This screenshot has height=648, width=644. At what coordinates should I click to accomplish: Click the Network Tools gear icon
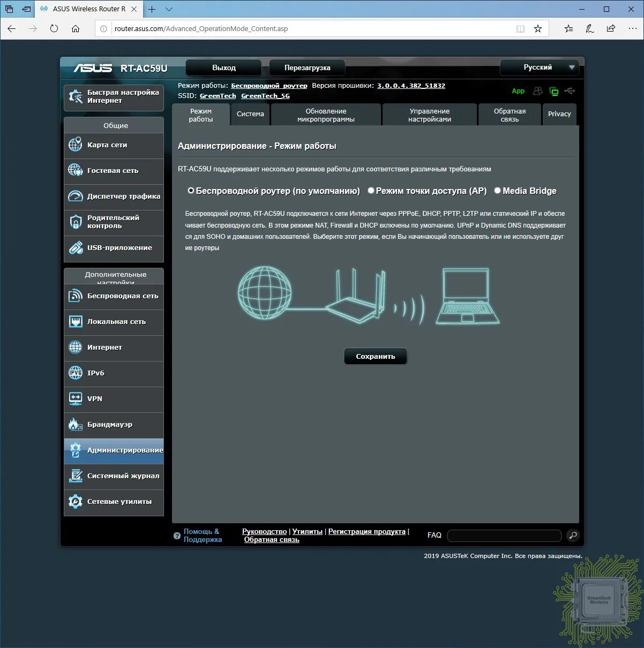click(76, 501)
